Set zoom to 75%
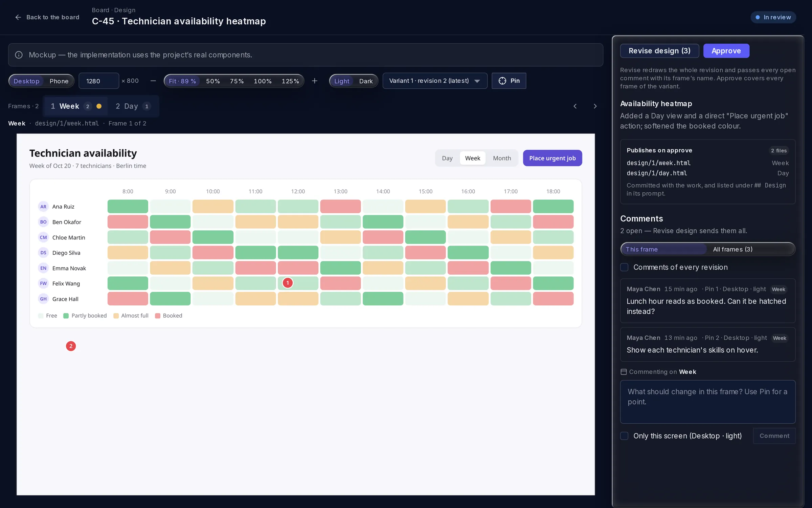The width and height of the screenshot is (812, 508). point(236,81)
